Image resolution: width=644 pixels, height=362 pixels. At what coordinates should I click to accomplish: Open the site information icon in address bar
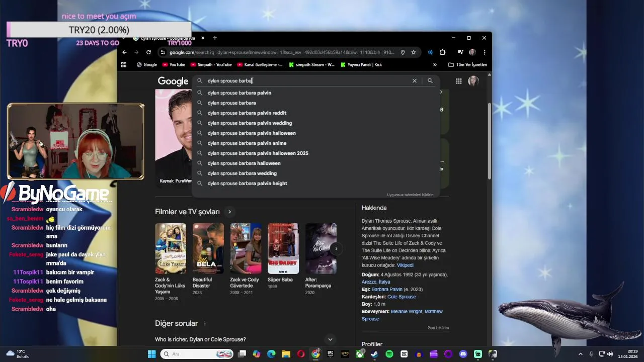tap(162, 52)
